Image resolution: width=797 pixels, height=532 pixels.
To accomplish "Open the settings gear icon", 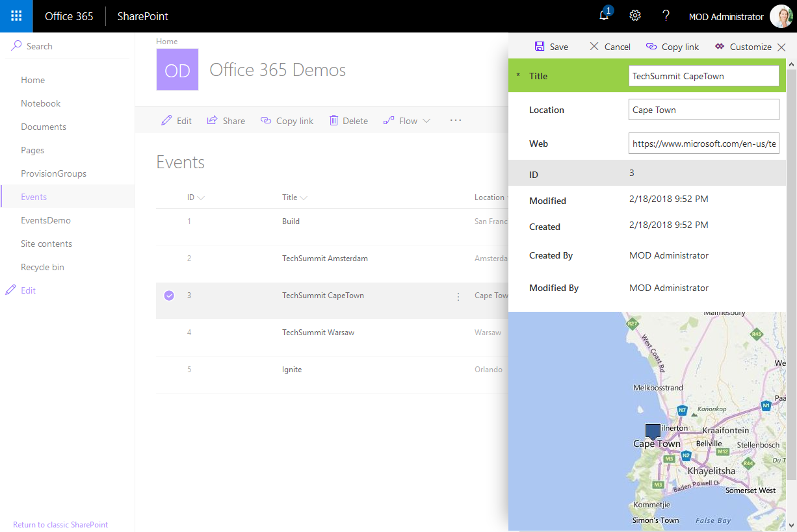I will point(635,16).
